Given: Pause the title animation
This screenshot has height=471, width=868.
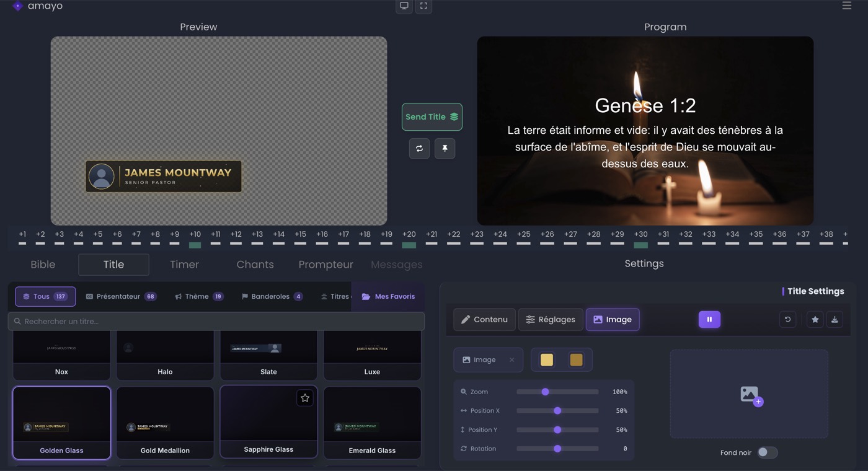Looking at the screenshot, I should 709,319.
